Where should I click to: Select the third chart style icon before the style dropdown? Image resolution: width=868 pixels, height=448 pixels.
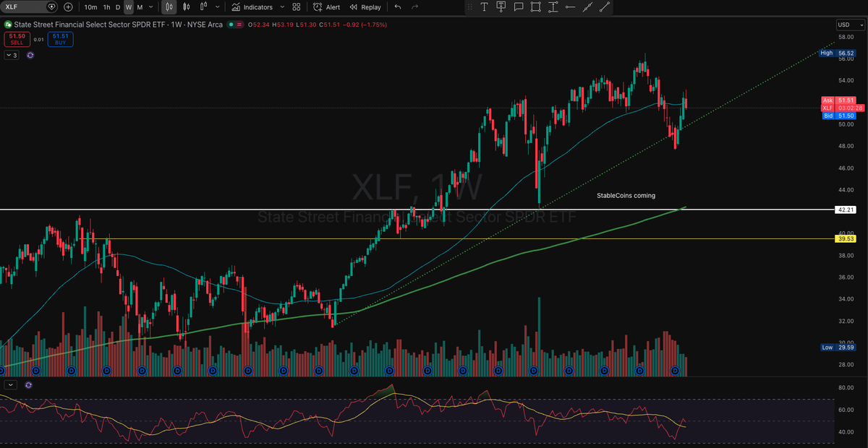tap(203, 7)
